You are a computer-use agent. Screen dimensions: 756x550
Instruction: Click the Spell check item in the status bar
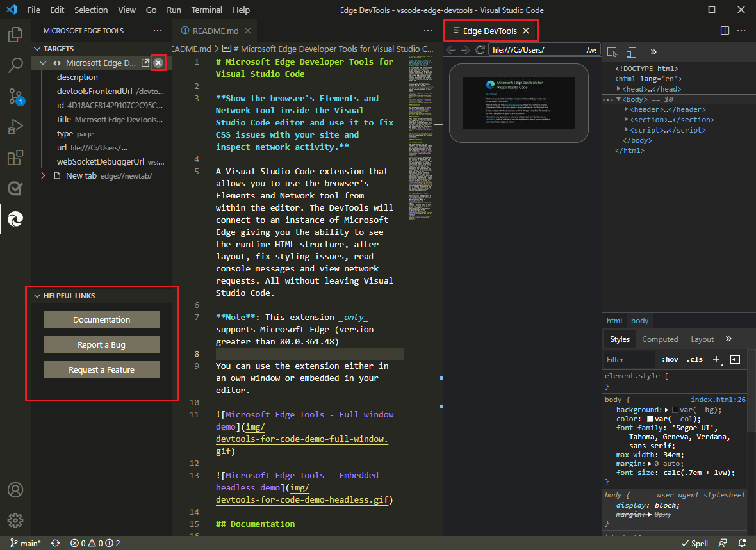pyautogui.click(x=694, y=542)
